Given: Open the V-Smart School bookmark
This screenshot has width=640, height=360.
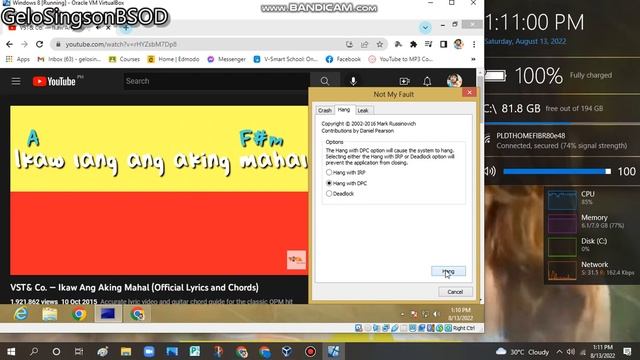Looking at the screenshot, I should (x=285, y=59).
